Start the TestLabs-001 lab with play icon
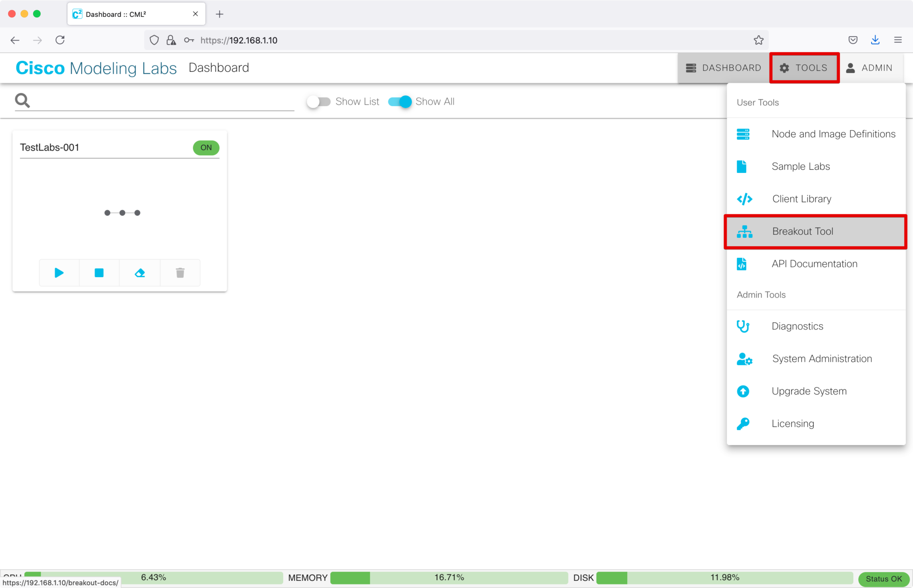The width and height of the screenshot is (913, 588). point(59,273)
